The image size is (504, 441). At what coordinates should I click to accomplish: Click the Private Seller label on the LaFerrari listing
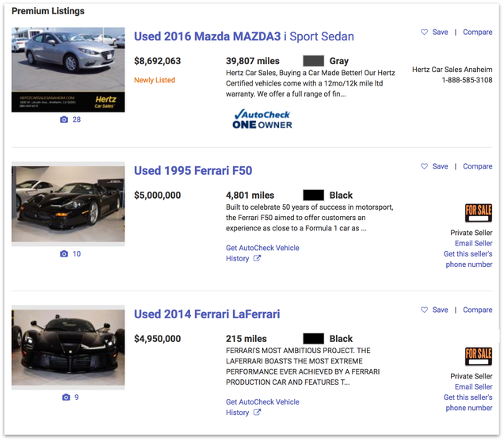pyautogui.click(x=472, y=376)
